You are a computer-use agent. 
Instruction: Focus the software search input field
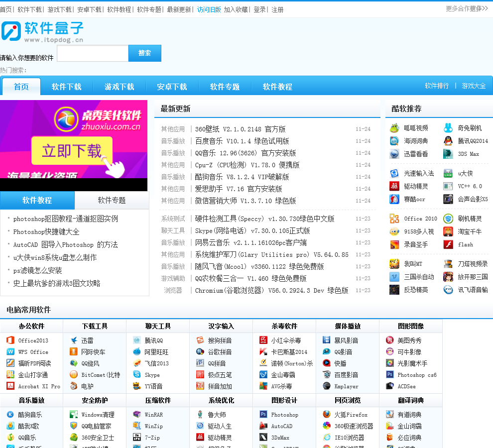[93, 53]
